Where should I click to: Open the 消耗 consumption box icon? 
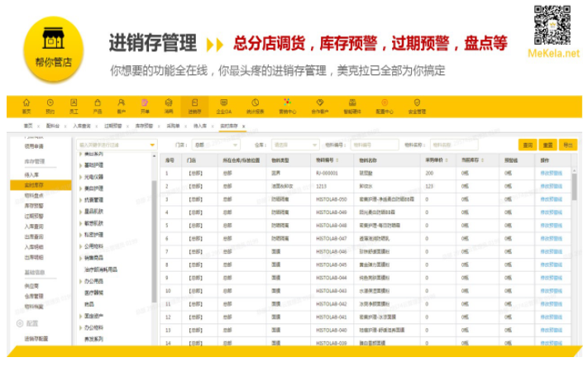(x=169, y=102)
